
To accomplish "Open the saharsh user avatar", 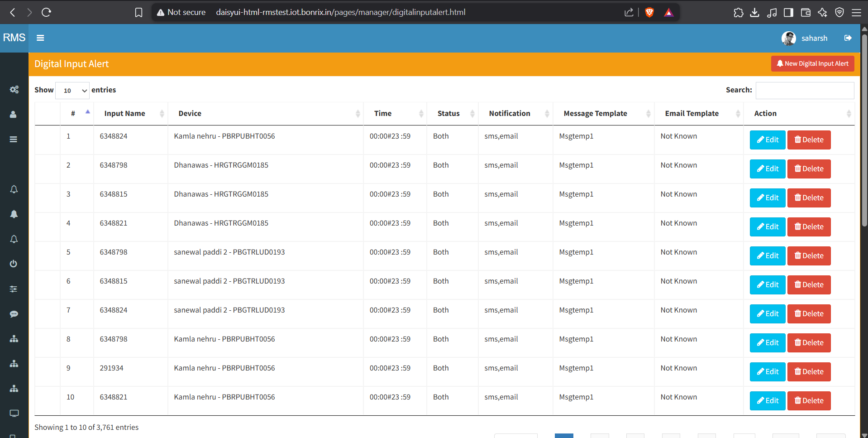I will (x=788, y=39).
